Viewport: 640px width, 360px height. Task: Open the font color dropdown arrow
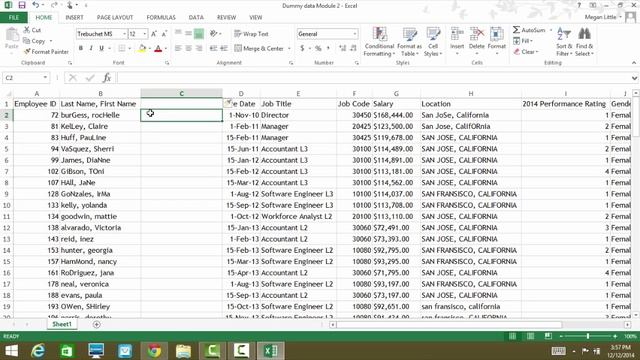point(166,49)
